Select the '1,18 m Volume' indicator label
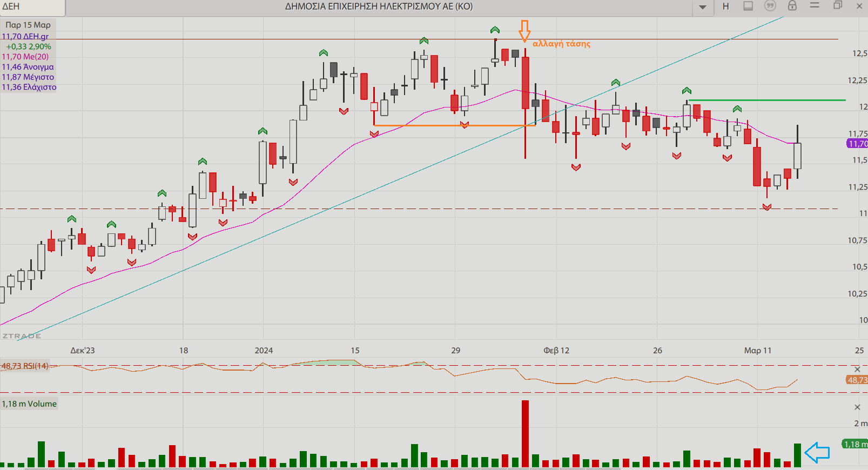The image size is (868, 470). coord(29,404)
